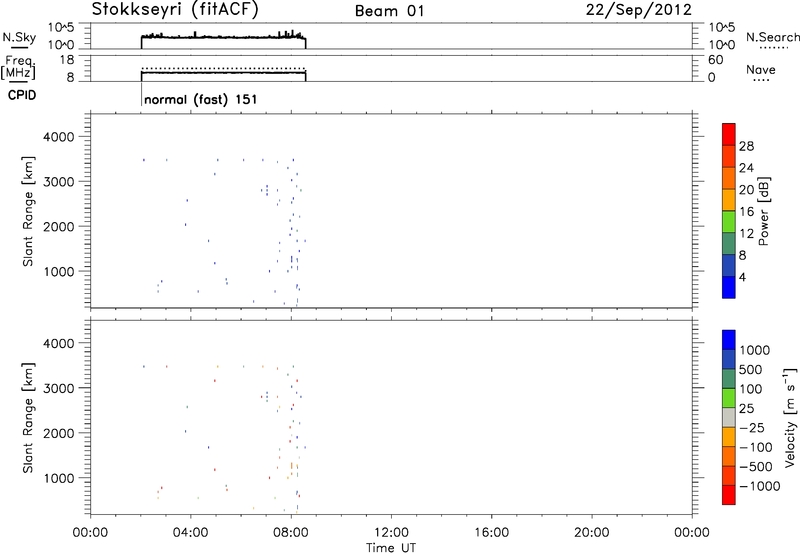Click the 'N.Sky' legend label
This screenshot has height=554, width=800.
tap(19, 37)
